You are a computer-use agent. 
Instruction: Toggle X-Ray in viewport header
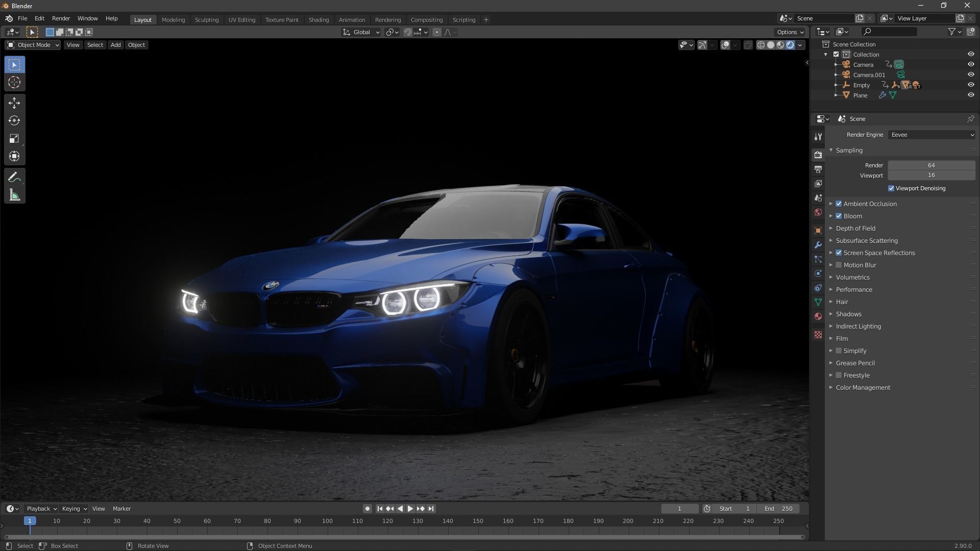[748, 45]
